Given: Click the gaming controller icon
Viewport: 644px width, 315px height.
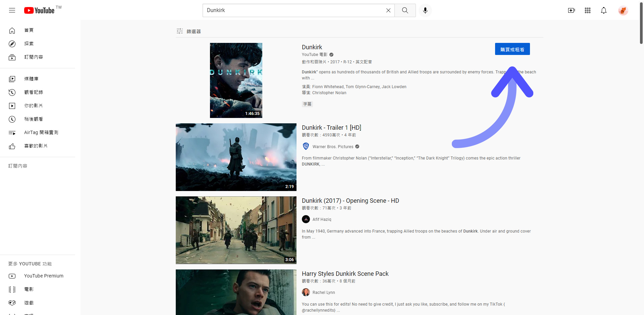Looking at the screenshot, I should point(12,303).
